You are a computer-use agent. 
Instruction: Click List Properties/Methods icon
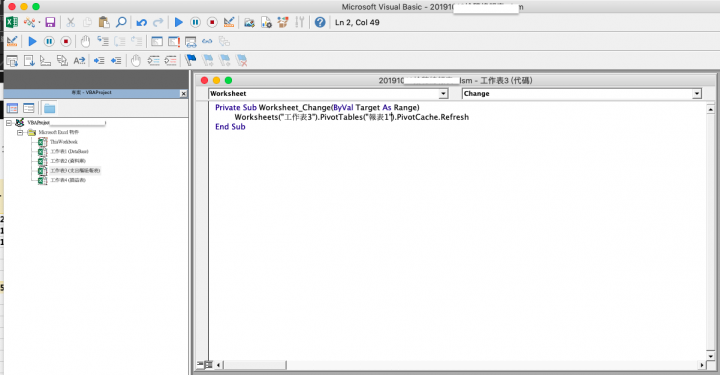click(12, 60)
